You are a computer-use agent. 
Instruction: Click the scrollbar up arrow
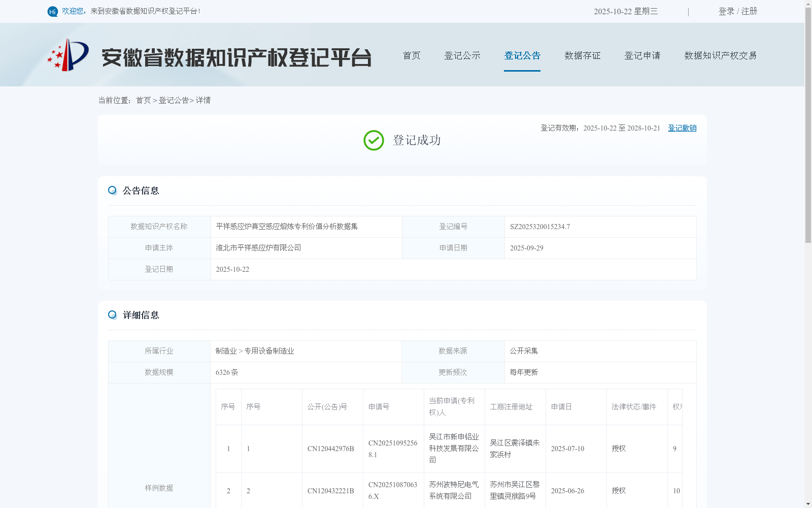[x=808, y=4]
